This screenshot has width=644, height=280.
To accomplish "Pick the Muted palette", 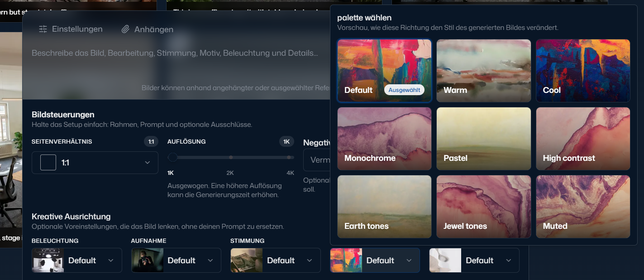I will click(x=583, y=207).
